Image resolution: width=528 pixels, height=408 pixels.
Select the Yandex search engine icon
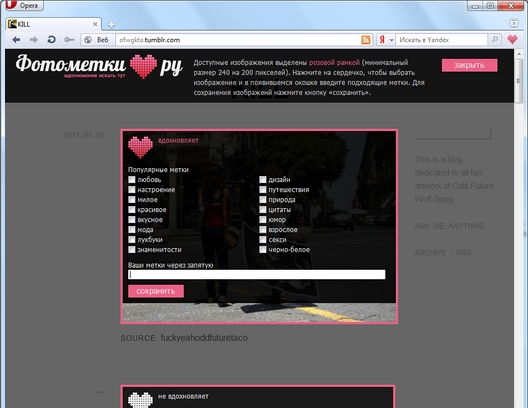(x=382, y=40)
